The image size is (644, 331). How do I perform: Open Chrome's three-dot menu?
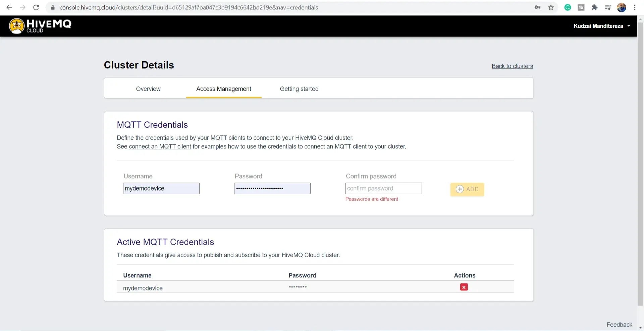click(x=635, y=7)
